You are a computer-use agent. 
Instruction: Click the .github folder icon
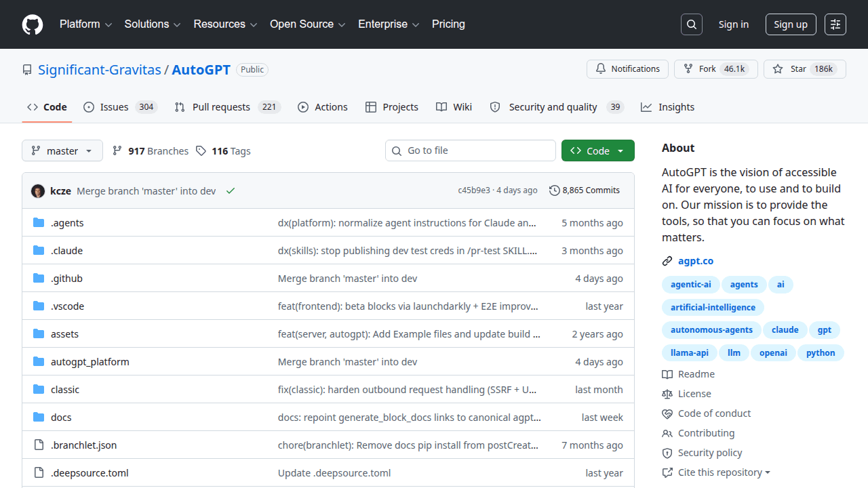click(x=39, y=279)
